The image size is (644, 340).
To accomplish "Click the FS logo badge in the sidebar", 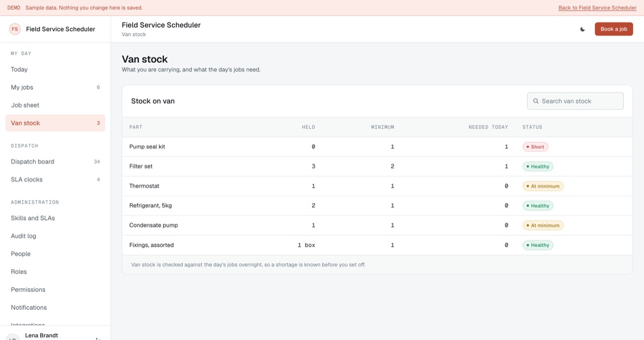I will (x=15, y=29).
